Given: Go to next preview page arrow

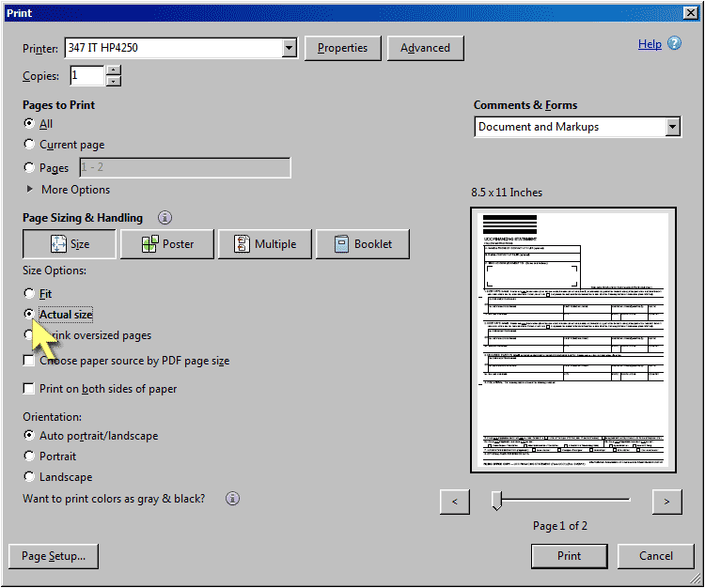Looking at the screenshot, I should tap(666, 502).
